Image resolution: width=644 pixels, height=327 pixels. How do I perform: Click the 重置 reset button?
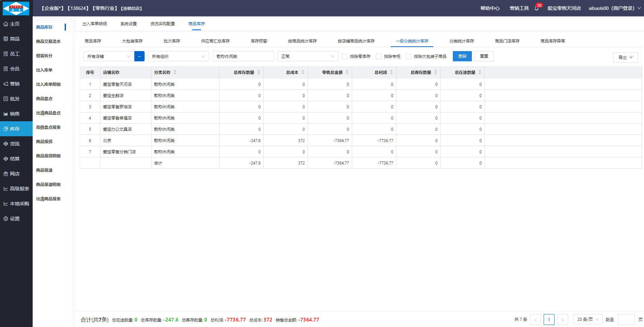pos(484,56)
